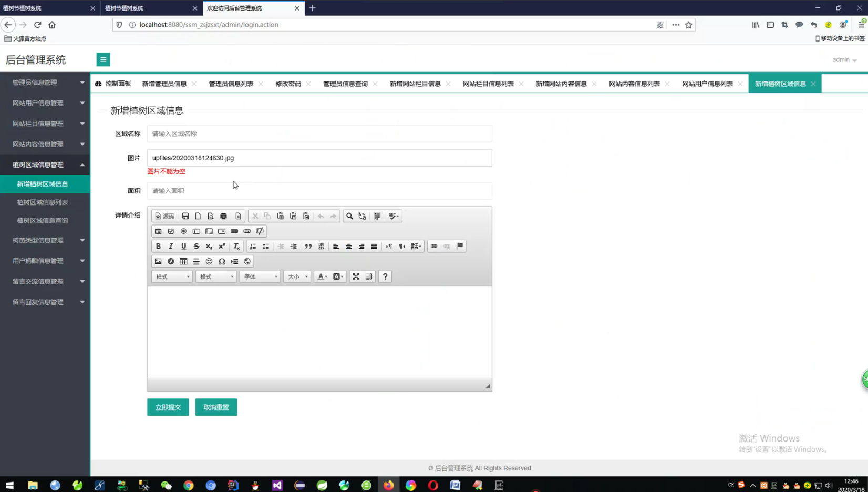
Task: Align text left
Action: point(336,246)
